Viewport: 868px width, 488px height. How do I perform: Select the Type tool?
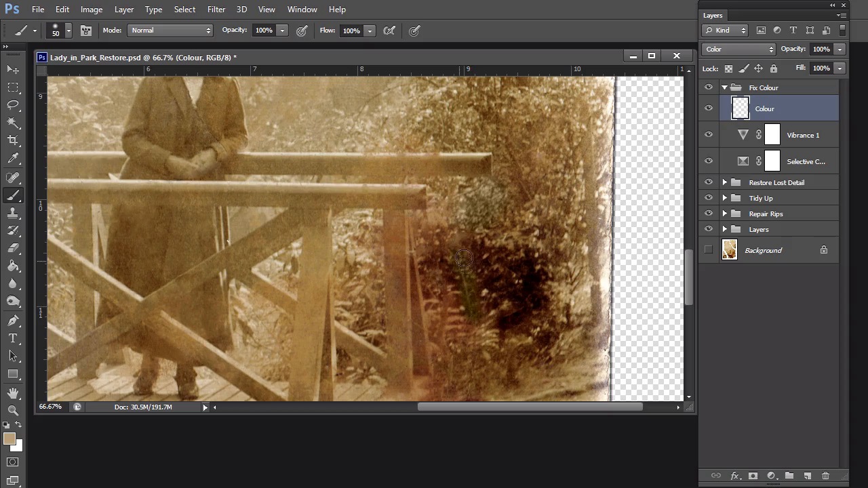pos(13,338)
